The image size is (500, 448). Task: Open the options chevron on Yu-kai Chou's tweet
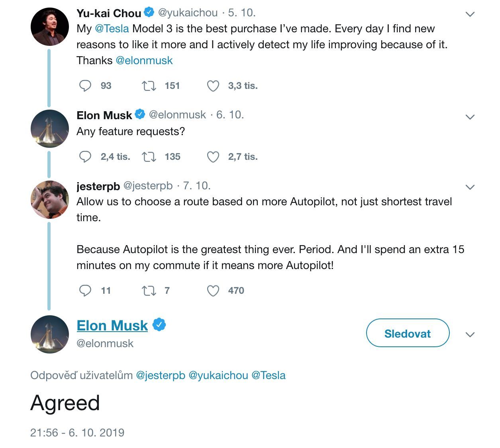tap(470, 12)
